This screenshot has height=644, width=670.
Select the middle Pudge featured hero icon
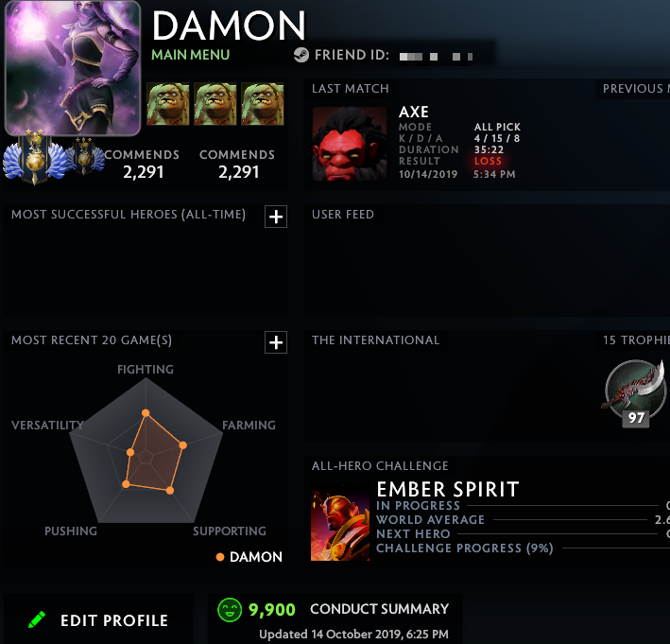point(215,104)
